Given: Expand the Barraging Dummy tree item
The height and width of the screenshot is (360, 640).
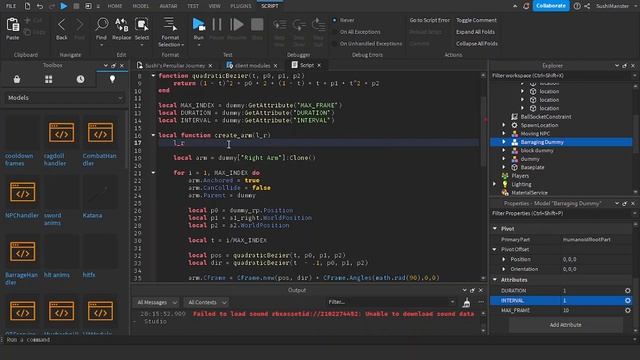Looking at the screenshot, I should [x=504, y=142].
